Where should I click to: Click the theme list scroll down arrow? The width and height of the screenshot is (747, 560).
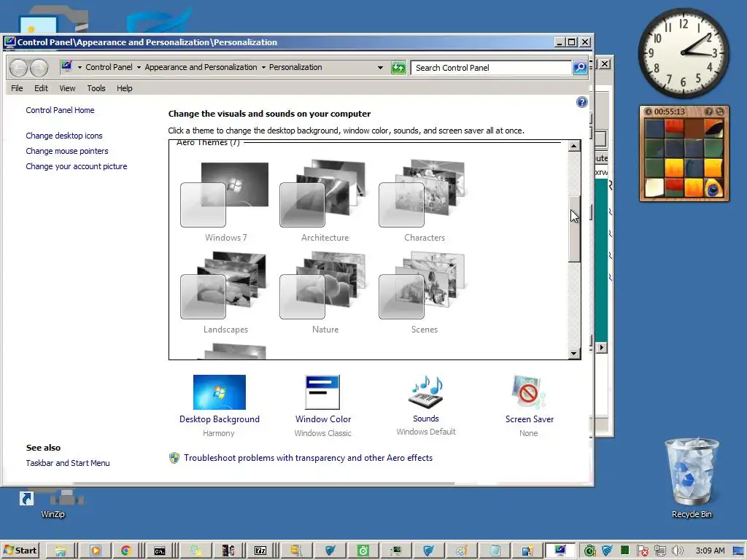click(574, 354)
